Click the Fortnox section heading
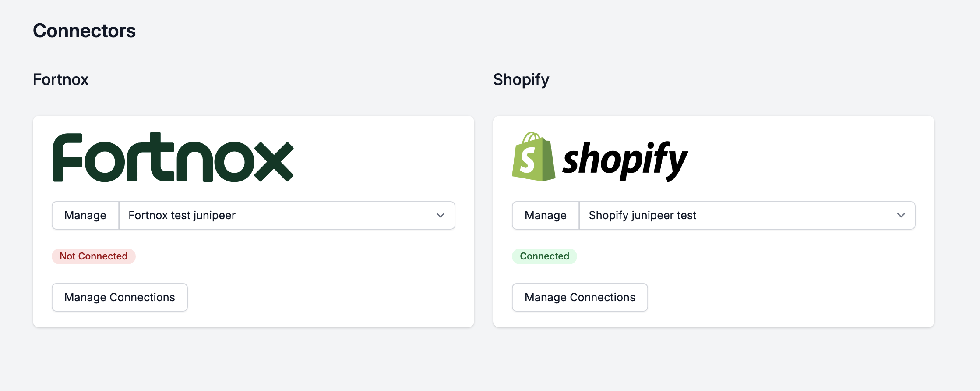 pyautogui.click(x=61, y=79)
